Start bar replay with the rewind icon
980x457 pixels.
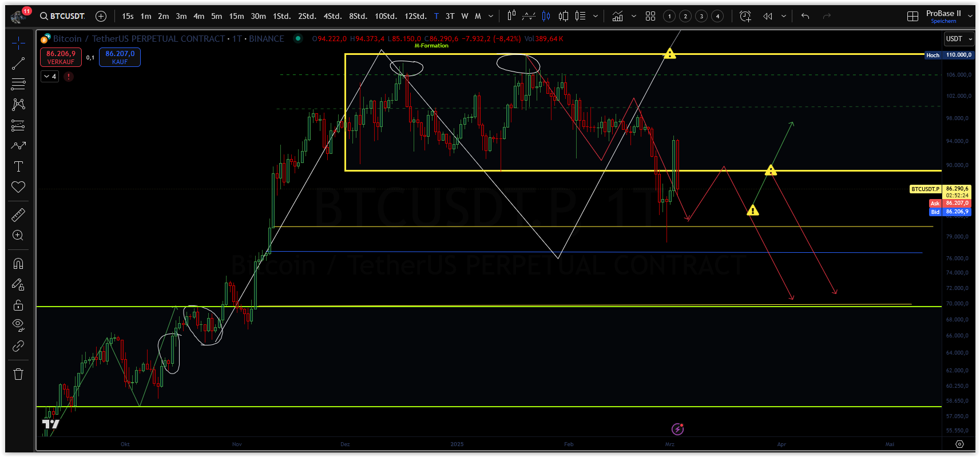(x=768, y=16)
